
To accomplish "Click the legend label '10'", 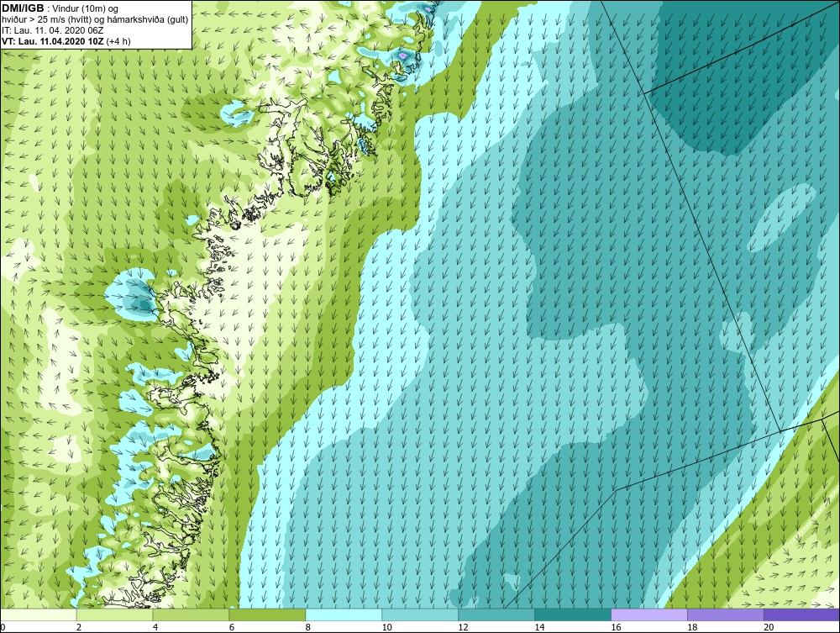I will (x=386, y=627).
